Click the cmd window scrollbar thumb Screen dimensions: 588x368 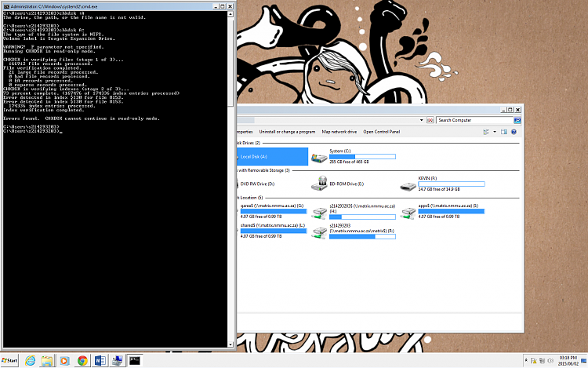[x=230, y=62]
